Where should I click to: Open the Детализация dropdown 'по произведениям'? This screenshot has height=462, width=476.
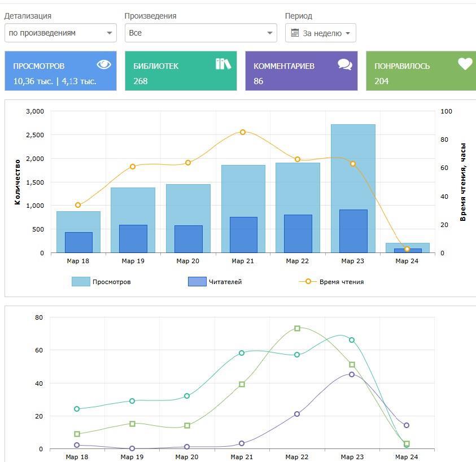pyautogui.click(x=60, y=33)
